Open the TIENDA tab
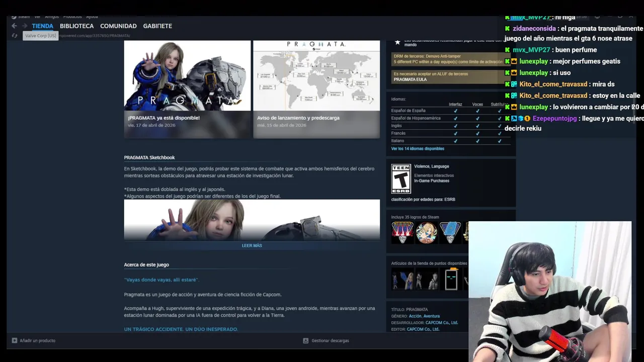Viewport: 644px width, 362px height. click(x=42, y=26)
